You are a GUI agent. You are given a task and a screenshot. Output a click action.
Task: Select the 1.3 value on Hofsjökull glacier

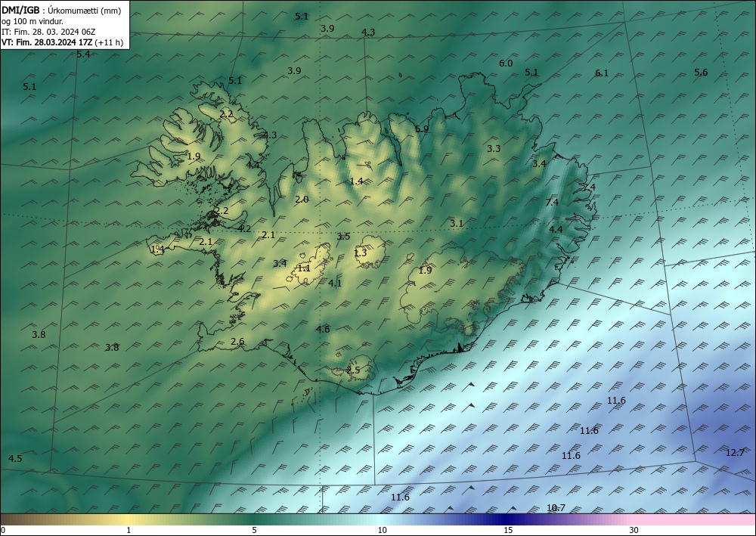coord(360,253)
